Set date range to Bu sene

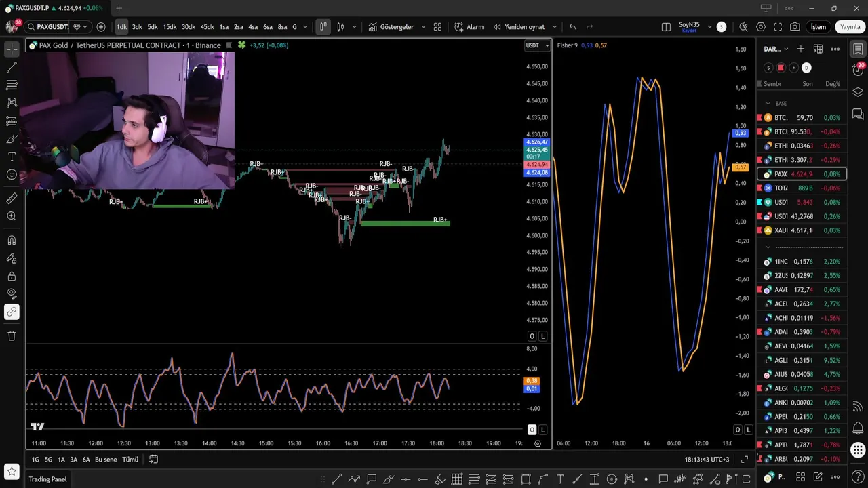pos(106,460)
